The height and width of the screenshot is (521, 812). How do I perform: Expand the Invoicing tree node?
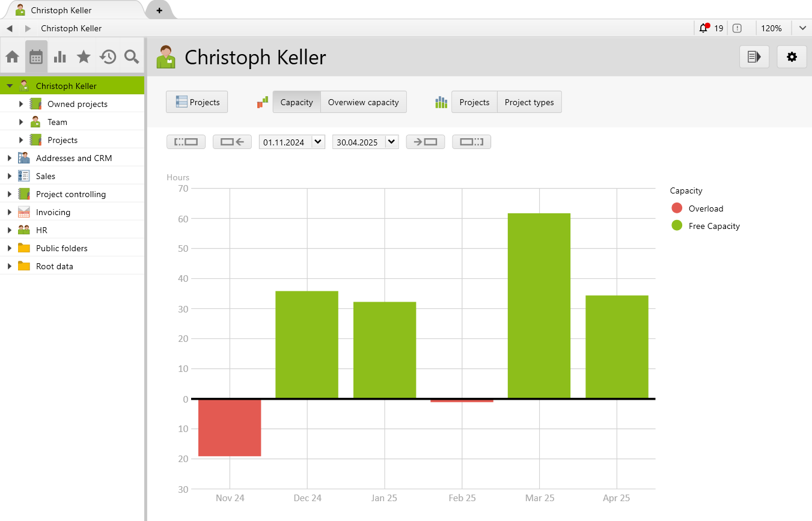pos(10,212)
